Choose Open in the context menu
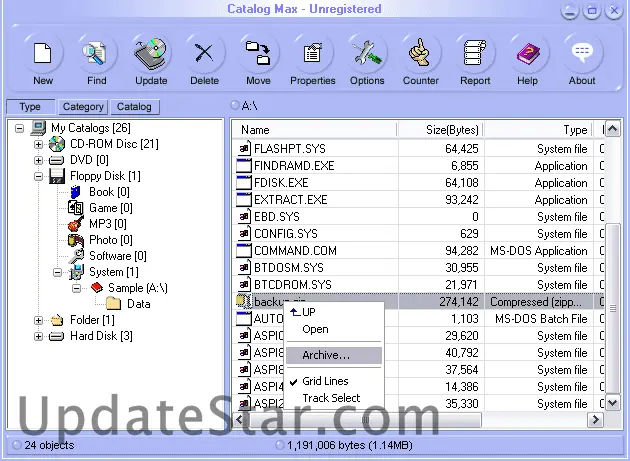The height and width of the screenshot is (461, 630). pos(333,329)
